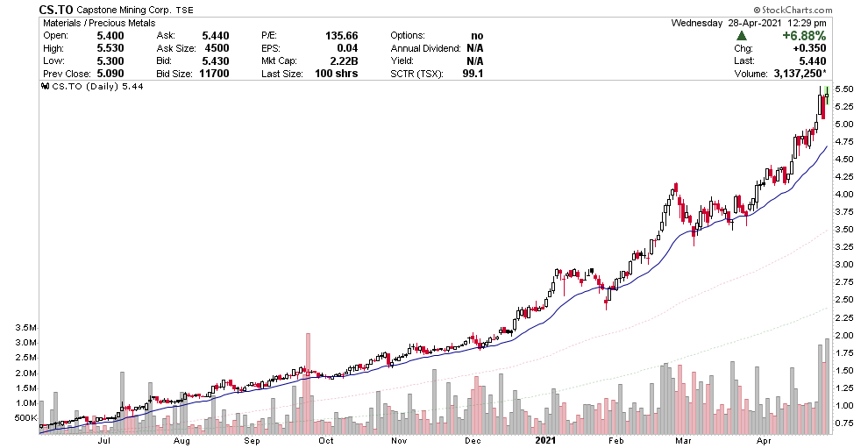Click the Capstone Mining Corp. company name
The image size is (868, 448).
click(x=124, y=10)
